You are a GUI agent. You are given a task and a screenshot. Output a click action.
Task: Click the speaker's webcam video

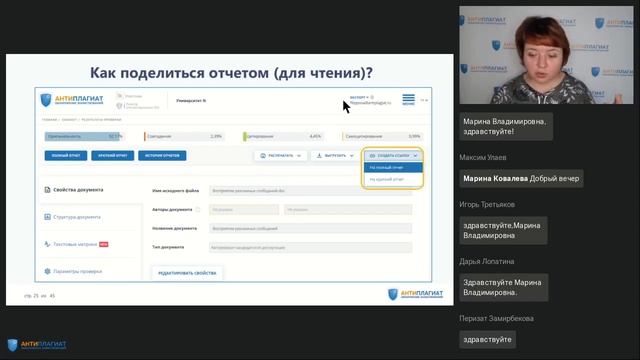tap(546, 55)
